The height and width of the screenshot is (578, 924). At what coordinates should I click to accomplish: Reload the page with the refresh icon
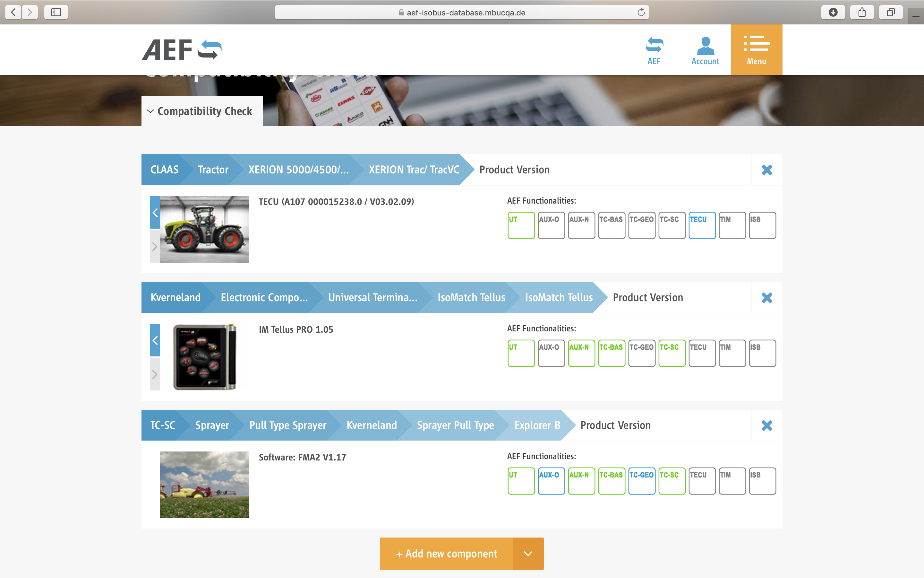(x=641, y=12)
